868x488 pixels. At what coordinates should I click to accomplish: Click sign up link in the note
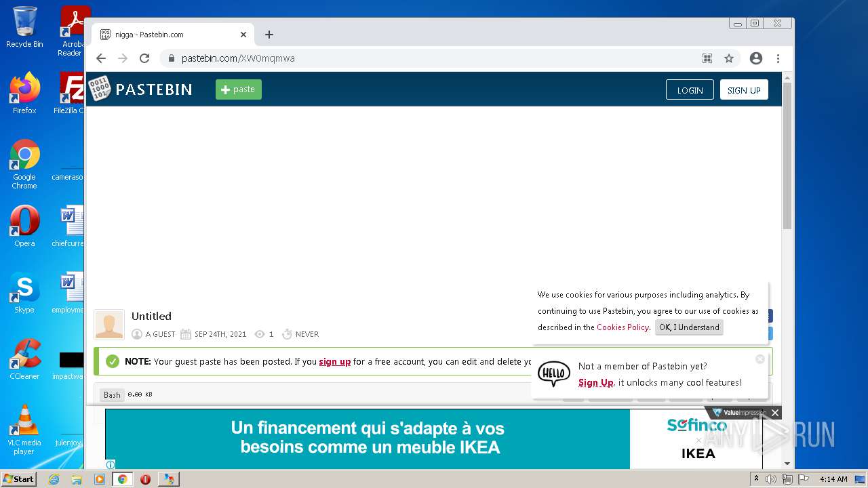[x=335, y=362]
